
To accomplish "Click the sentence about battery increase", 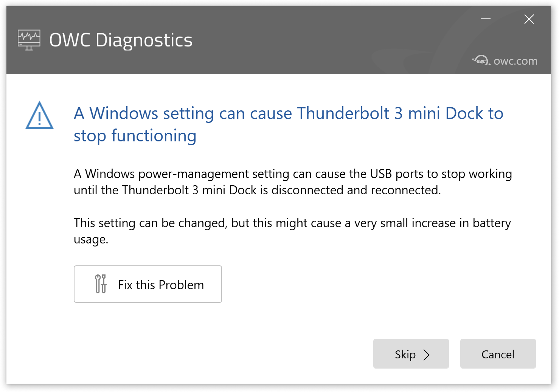I will [x=292, y=223].
